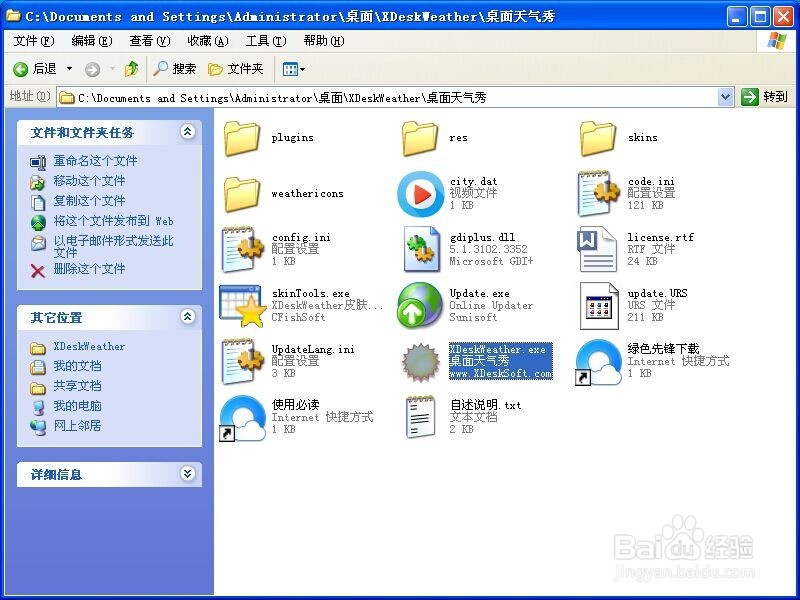Open the res folder icon
800x600 pixels.
coord(419,138)
